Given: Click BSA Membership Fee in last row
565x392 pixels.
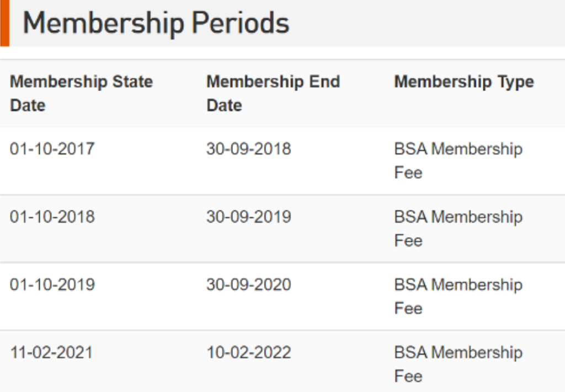Looking at the screenshot, I should (x=458, y=364).
